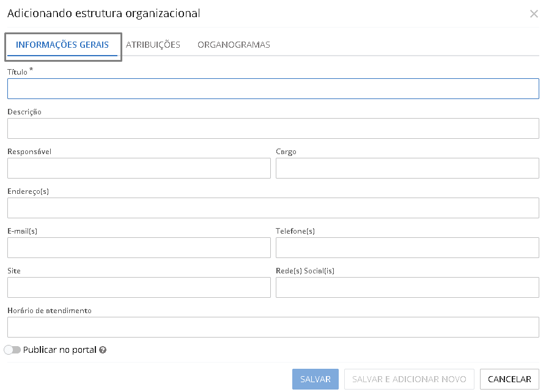Image resolution: width=546 pixels, height=392 pixels.
Task: Open the Organogramas tab
Action: click(234, 45)
